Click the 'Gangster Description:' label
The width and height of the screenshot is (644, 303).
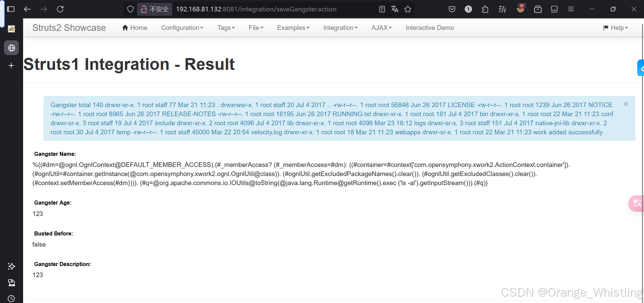click(x=62, y=264)
